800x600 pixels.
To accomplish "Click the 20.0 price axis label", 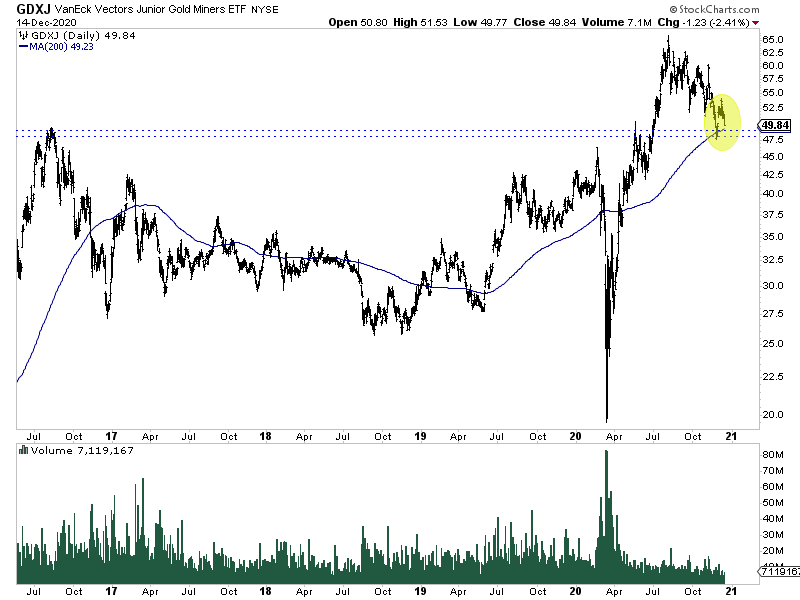I will tap(772, 414).
